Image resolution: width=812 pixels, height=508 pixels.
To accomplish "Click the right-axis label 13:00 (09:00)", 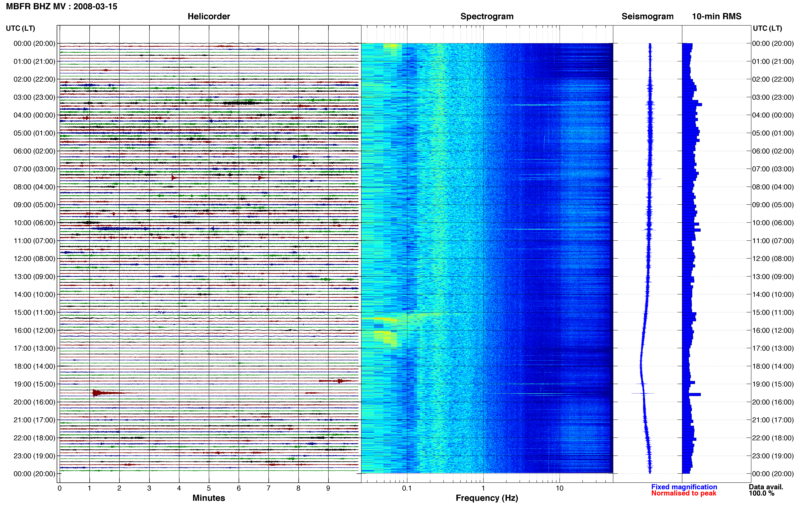I will pyautogui.click(x=773, y=277).
